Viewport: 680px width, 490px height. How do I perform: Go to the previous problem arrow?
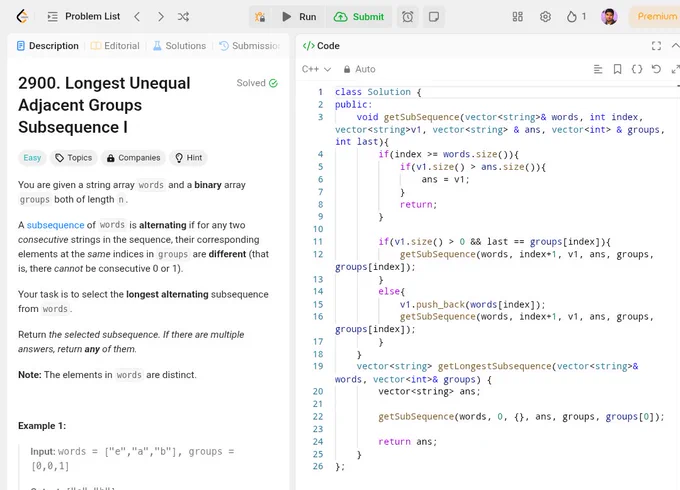[x=137, y=16]
